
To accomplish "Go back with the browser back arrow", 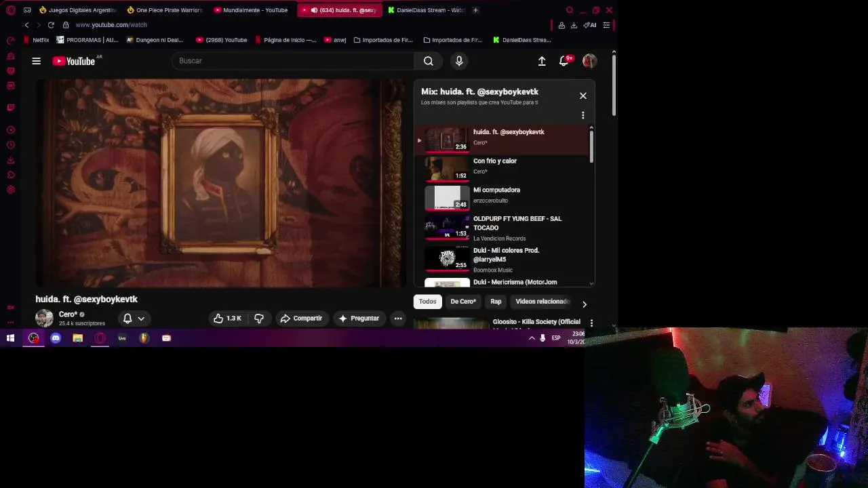I will (x=26, y=25).
